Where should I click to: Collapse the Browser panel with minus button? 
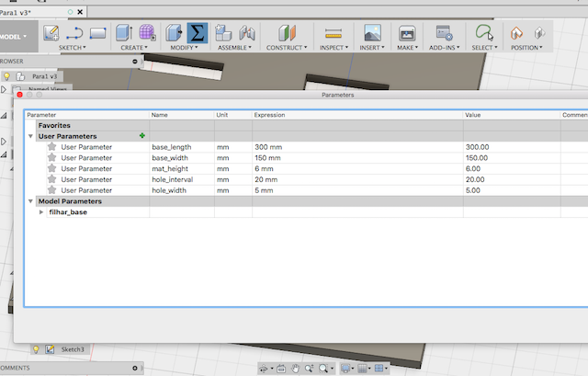pos(135,62)
